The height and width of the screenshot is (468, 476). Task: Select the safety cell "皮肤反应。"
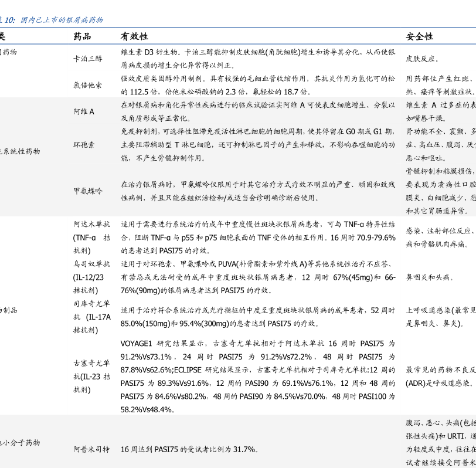422,59
